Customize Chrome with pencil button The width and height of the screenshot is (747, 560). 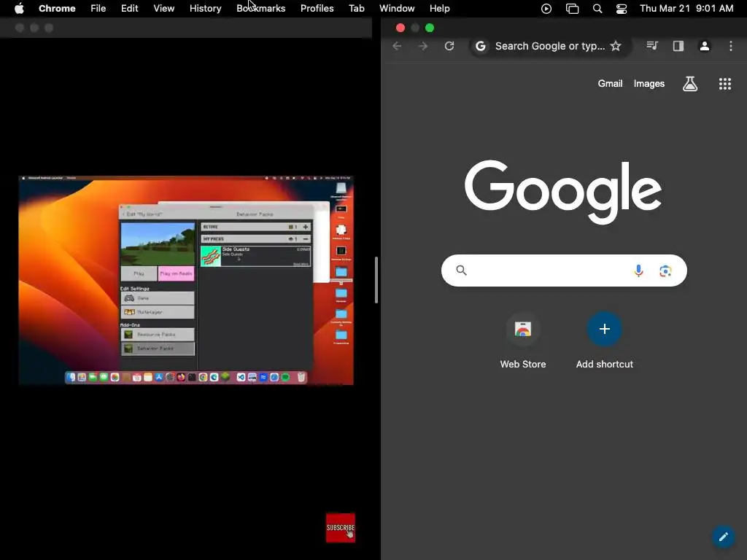click(x=723, y=537)
